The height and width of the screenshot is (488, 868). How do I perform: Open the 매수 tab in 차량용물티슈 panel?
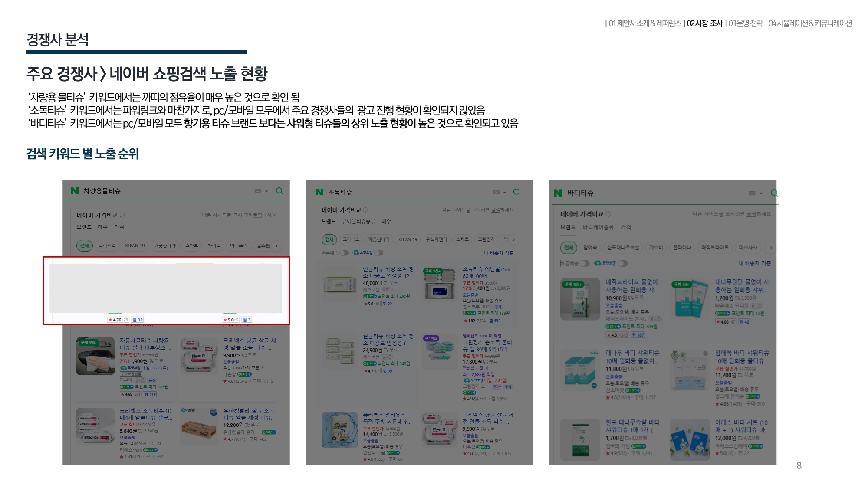(x=102, y=227)
